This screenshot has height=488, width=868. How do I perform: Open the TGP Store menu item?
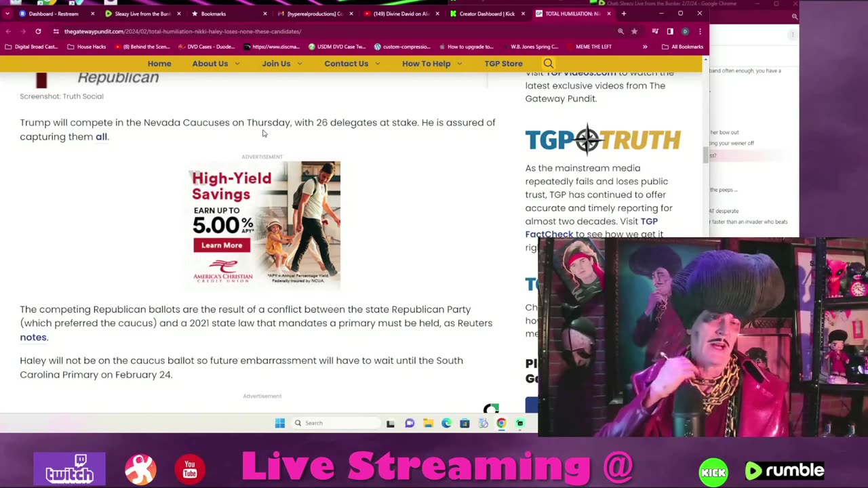503,64
